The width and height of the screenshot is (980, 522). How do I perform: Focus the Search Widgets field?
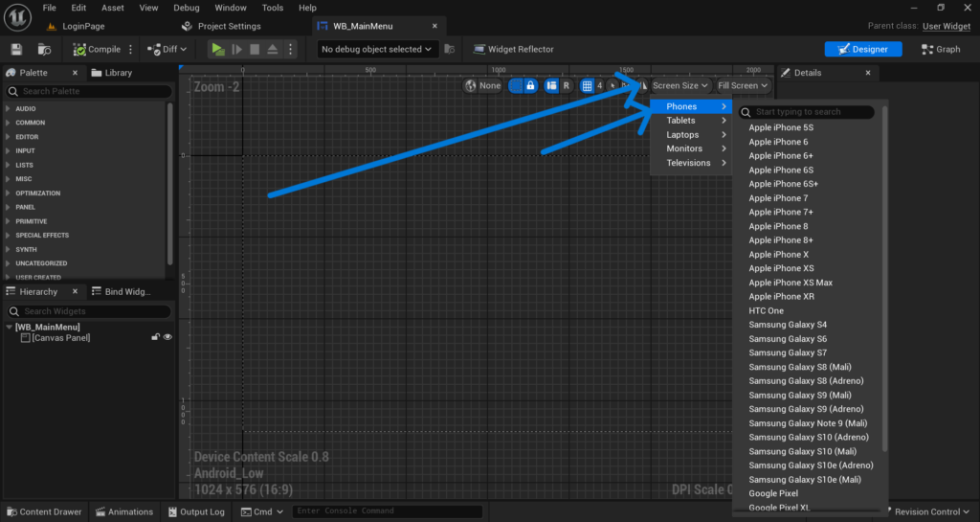[x=89, y=311]
